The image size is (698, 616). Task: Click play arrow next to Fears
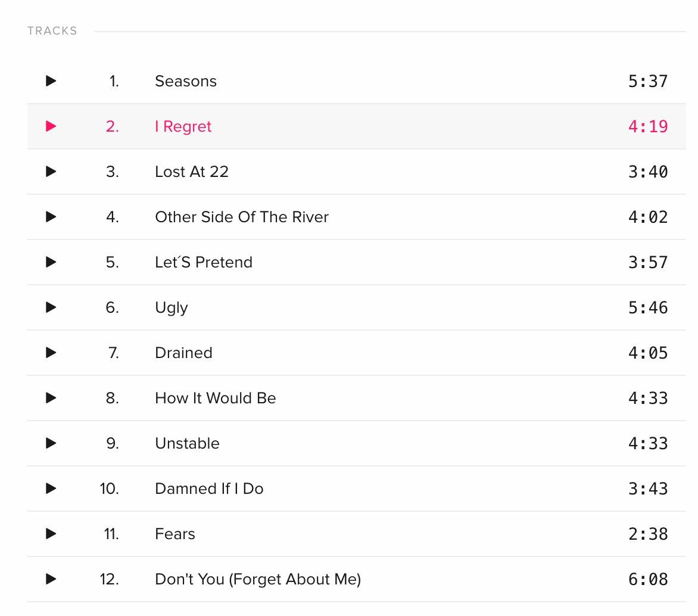tap(51, 534)
